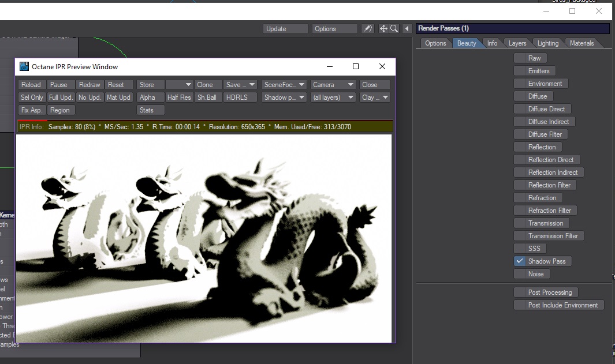Click the pan move arrows icon
The height and width of the screenshot is (364, 615).
383,29
